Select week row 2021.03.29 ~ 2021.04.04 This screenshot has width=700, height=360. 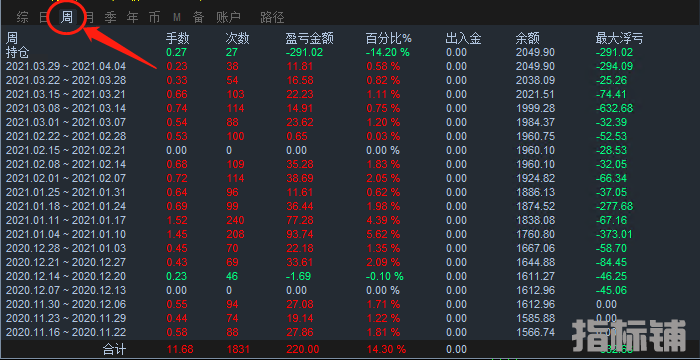[66, 67]
